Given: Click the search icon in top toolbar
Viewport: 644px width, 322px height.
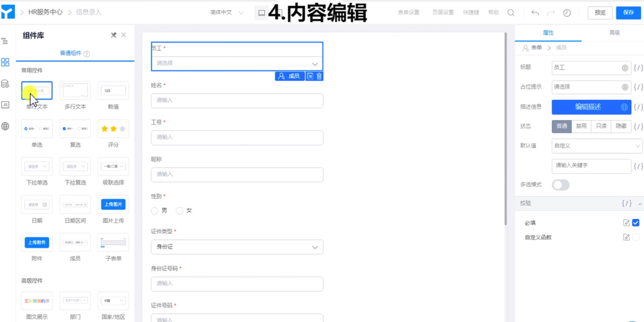Looking at the screenshot, I should pos(511,13).
